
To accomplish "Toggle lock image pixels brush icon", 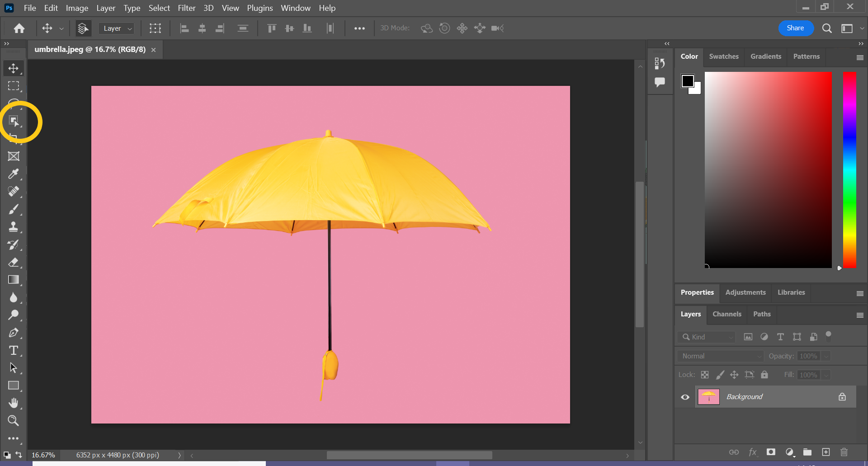I will pyautogui.click(x=720, y=375).
